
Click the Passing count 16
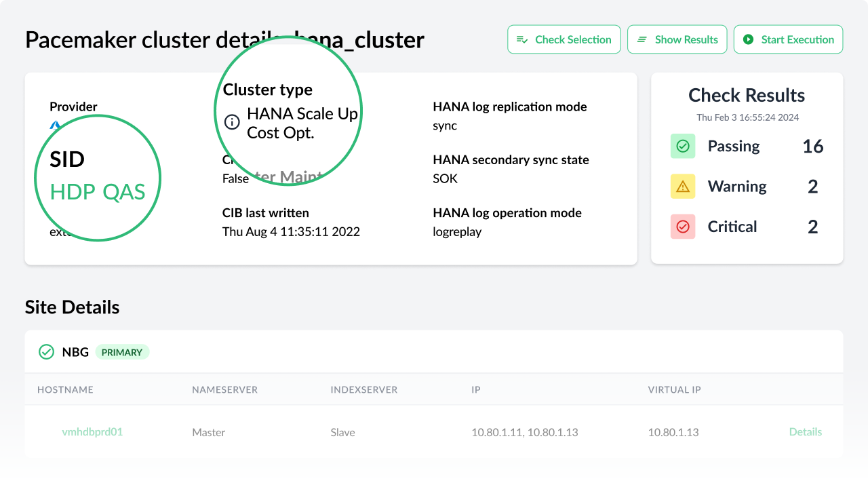pyautogui.click(x=813, y=146)
